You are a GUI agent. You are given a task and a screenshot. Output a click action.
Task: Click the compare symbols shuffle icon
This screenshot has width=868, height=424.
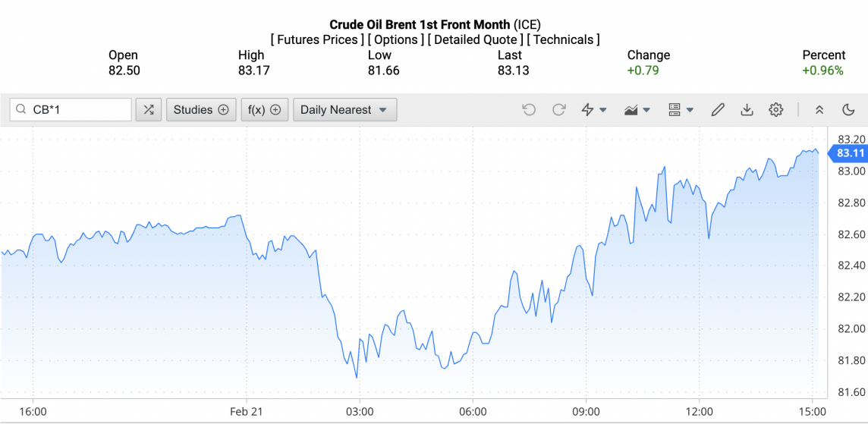(x=149, y=110)
